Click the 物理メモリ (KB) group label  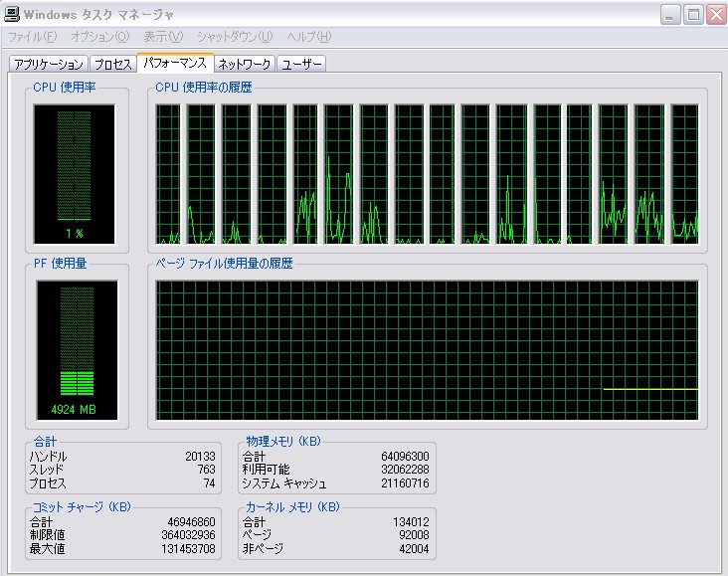click(283, 442)
